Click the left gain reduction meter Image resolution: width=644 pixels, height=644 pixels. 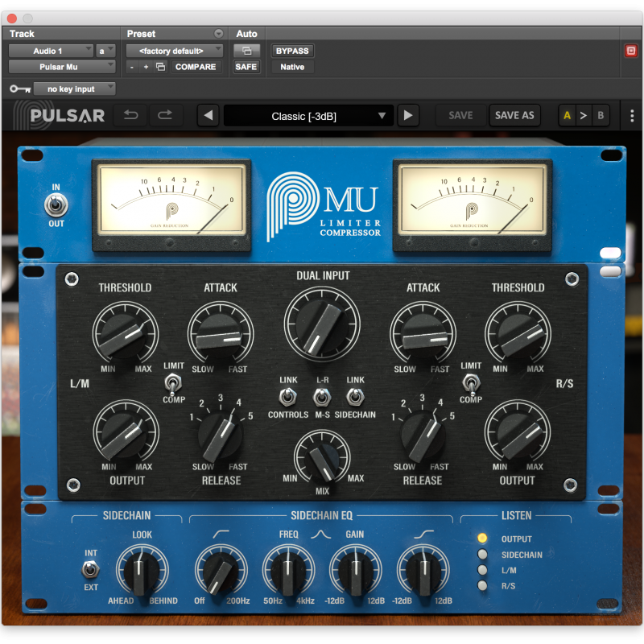click(x=171, y=204)
